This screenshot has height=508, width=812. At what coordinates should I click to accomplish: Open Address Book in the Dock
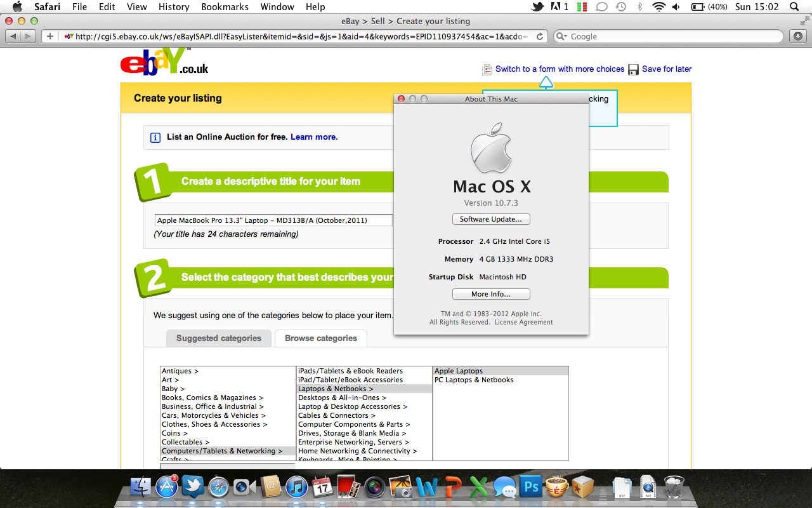[270, 487]
